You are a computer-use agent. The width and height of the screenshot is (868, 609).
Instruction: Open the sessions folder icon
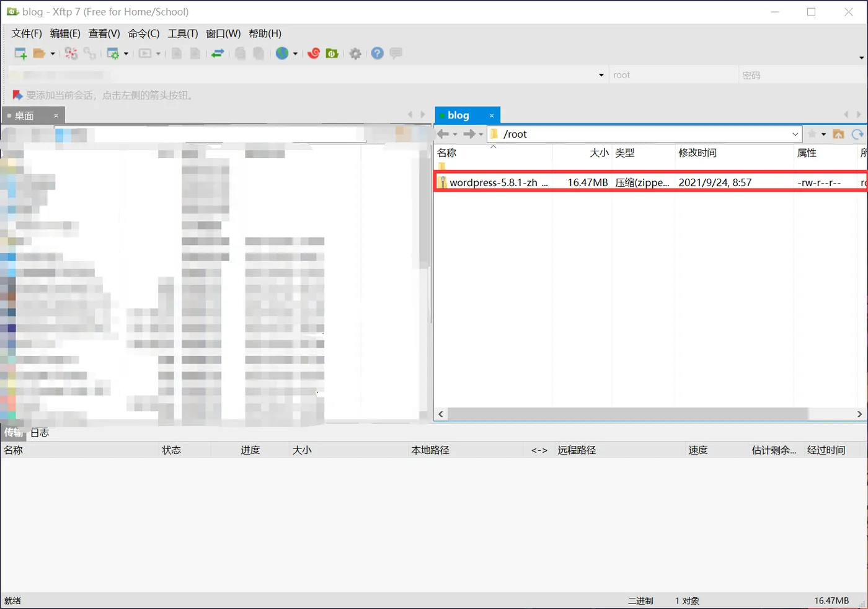(39, 53)
